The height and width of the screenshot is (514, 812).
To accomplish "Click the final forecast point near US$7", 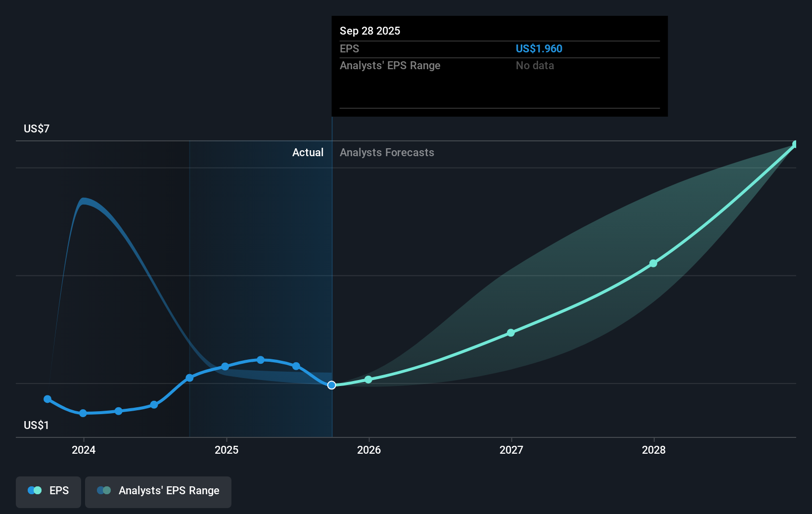I will (x=795, y=144).
